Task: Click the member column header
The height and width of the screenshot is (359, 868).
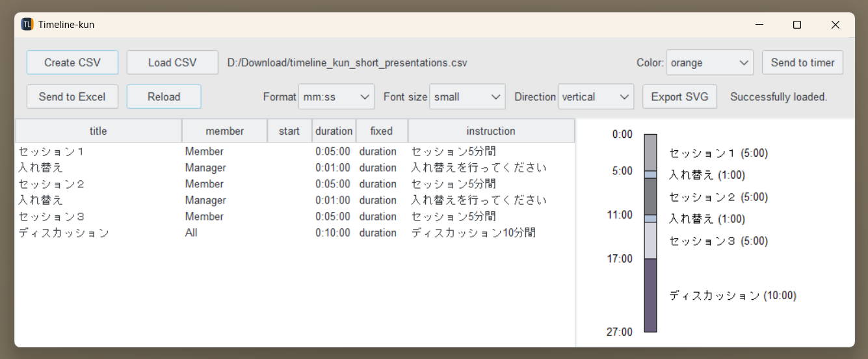Action: pos(224,131)
